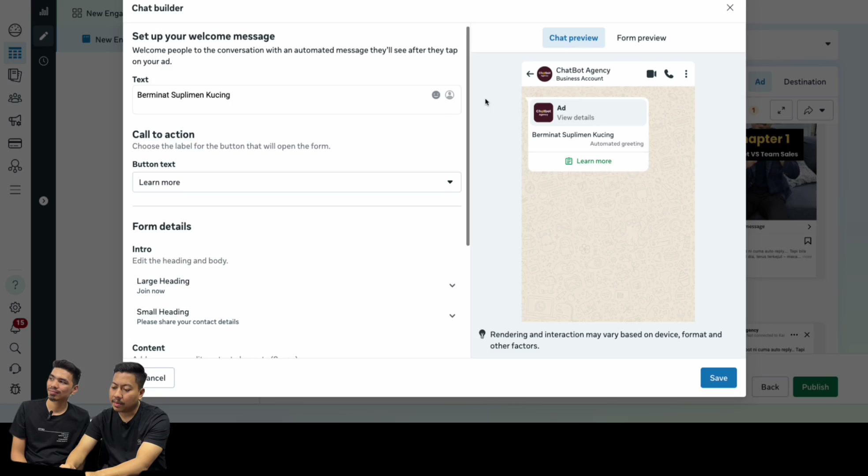The height and width of the screenshot is (476, 868).
Task: Open hamburger all tools menu in sidebar
Action: click(15, 190)
